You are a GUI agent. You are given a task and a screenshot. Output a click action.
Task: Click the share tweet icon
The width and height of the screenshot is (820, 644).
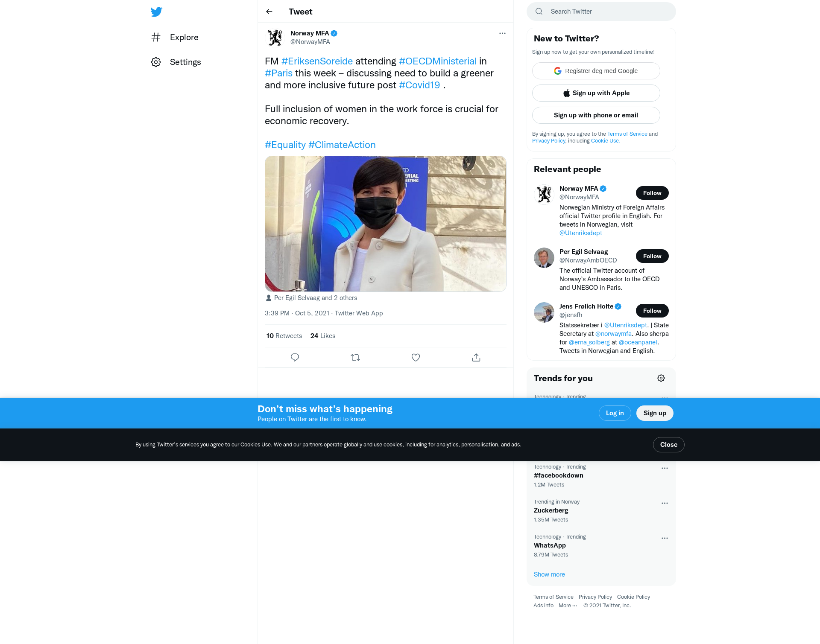click(x=476, y=358)
